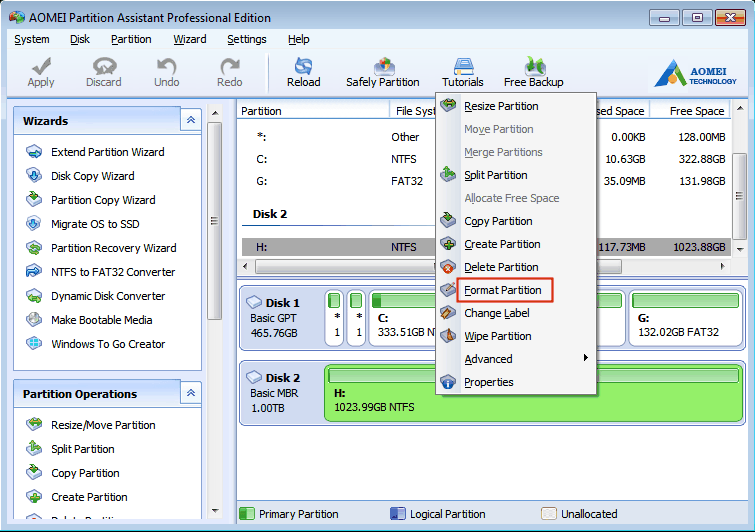
Task: Click the Properties info icon in context menu
Action: (x=448, y=382)
